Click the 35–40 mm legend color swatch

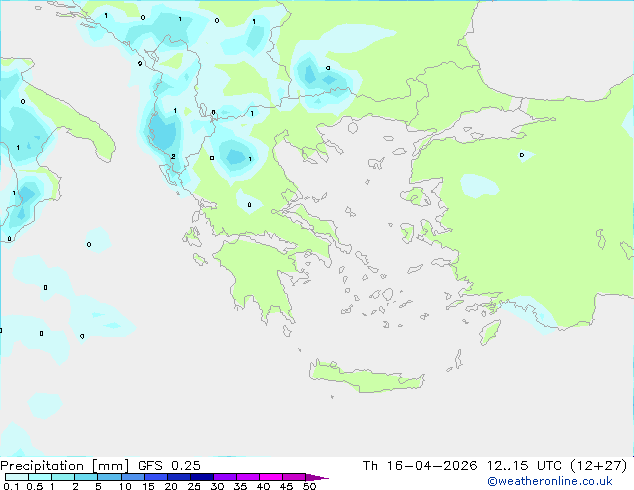[247, 477]
